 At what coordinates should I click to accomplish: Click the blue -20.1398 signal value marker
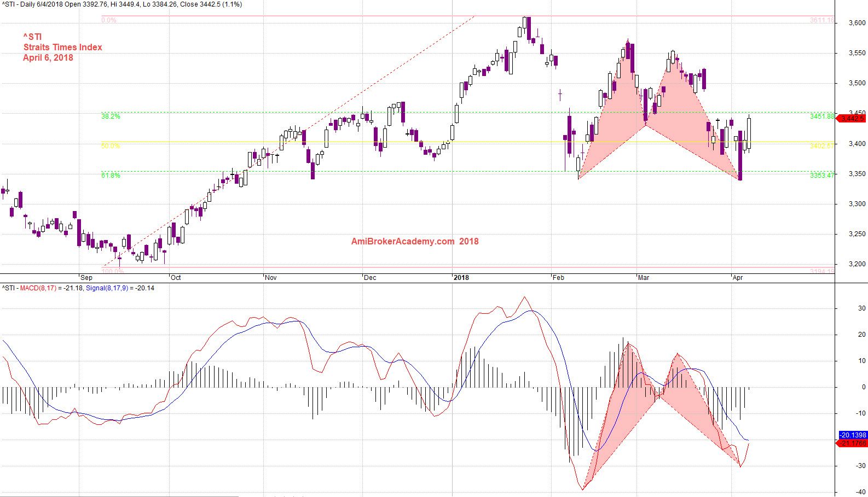click(x=853, y=435)
